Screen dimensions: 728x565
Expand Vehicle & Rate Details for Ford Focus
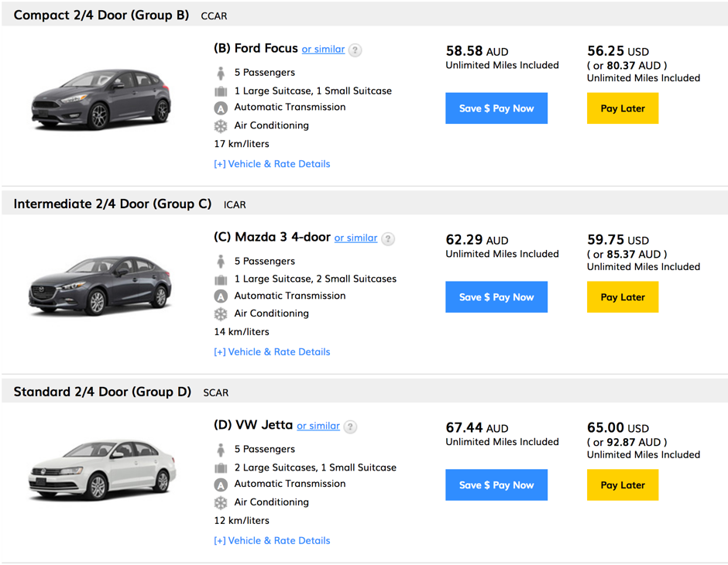coord(272,164)
